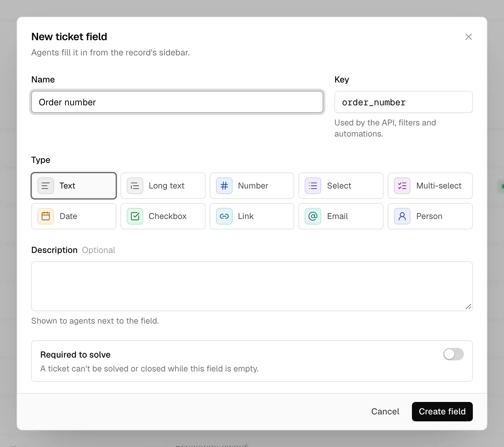The height and width of the screenshot is (447, 504).
Task: Choose the Multi-select checklist icon
Action: (402, 186)
